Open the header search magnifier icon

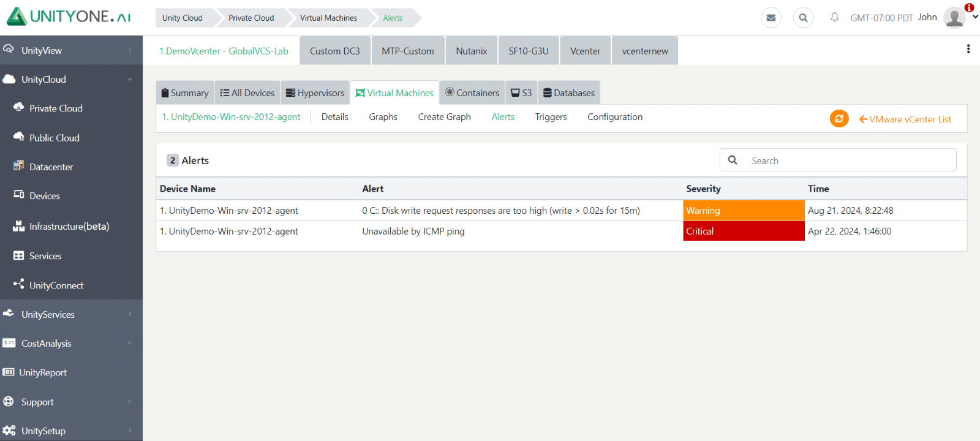coord(803,18)
